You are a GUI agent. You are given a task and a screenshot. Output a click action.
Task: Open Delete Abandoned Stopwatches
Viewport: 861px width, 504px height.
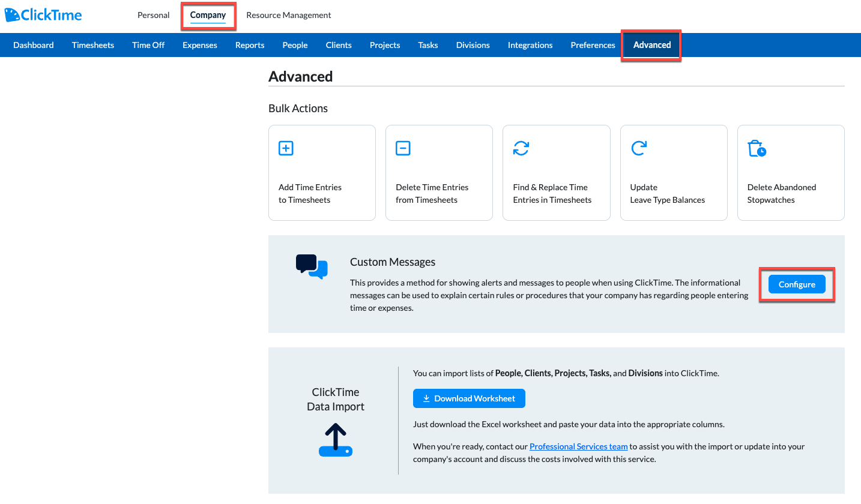click(791, 173)
